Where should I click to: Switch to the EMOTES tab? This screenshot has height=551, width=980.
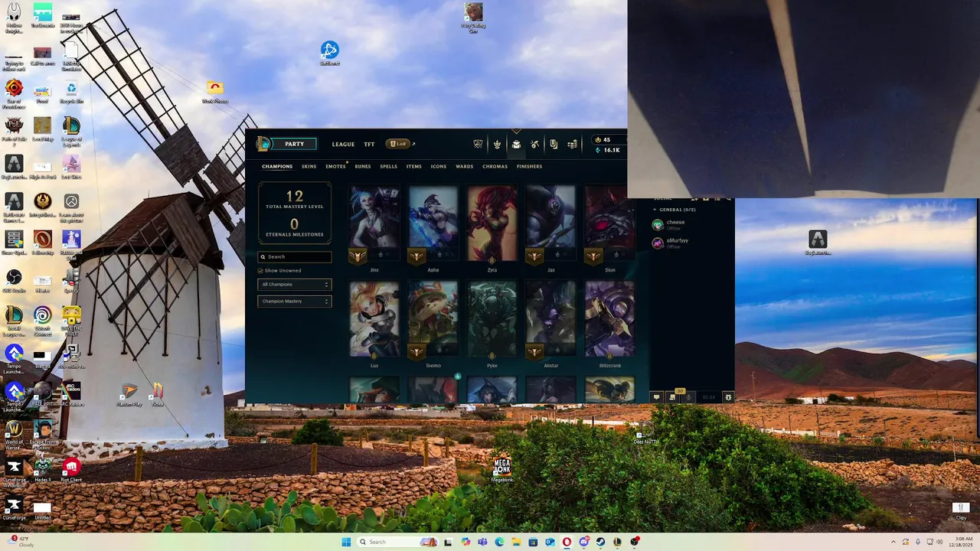[x=335, y=166]
